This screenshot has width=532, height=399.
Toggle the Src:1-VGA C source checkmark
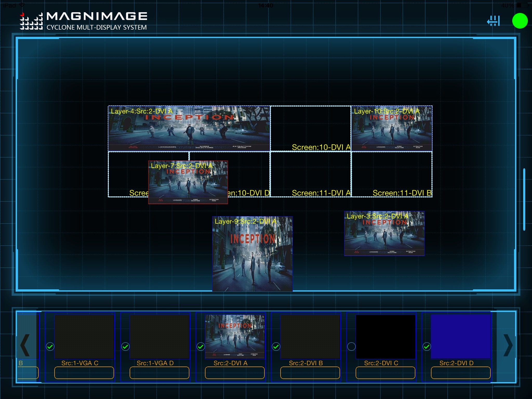point(50,347)
